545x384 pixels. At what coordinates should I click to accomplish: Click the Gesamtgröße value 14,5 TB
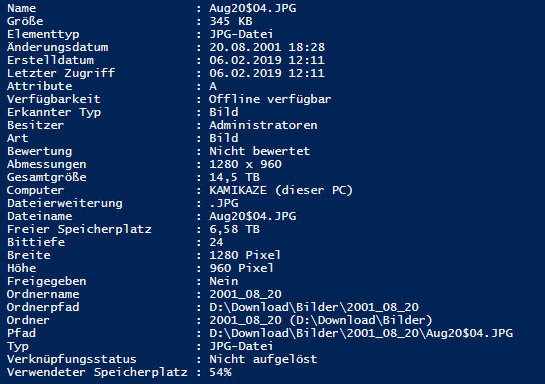[x=234, y=177]
